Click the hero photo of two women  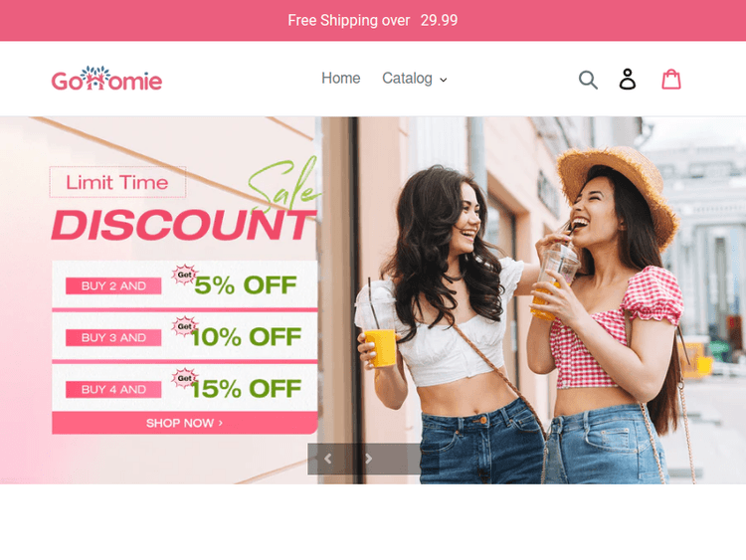pyautogui.click(x=532, y=300)
